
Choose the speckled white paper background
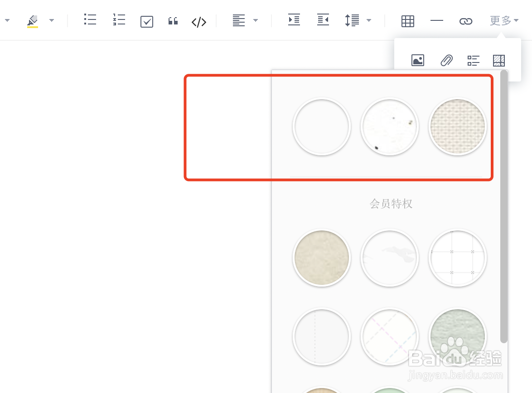coord(390,126)
